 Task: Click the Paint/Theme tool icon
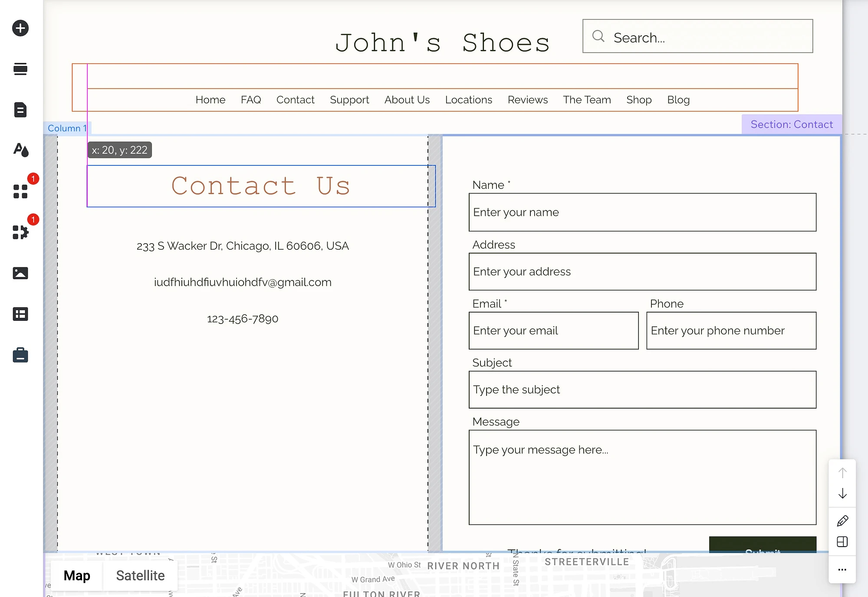click(x=19, y=150)
